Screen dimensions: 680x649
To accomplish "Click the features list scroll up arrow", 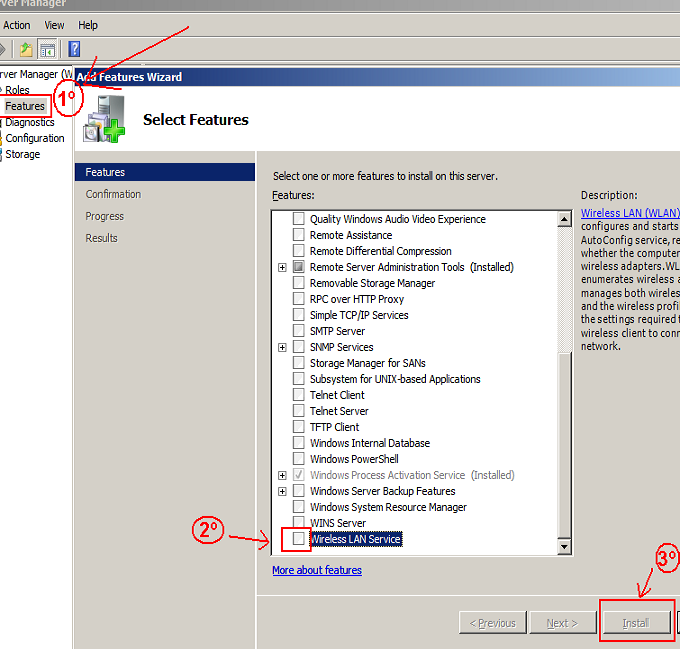I will tap(564, 219).
